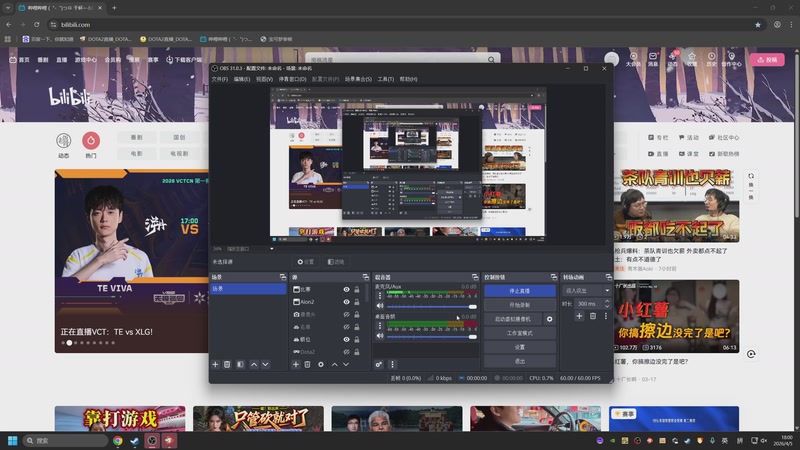Screen dimensions: 800x450
Task: Adjust the 麦克风/Aux volume slider
Action: (432, 307)
